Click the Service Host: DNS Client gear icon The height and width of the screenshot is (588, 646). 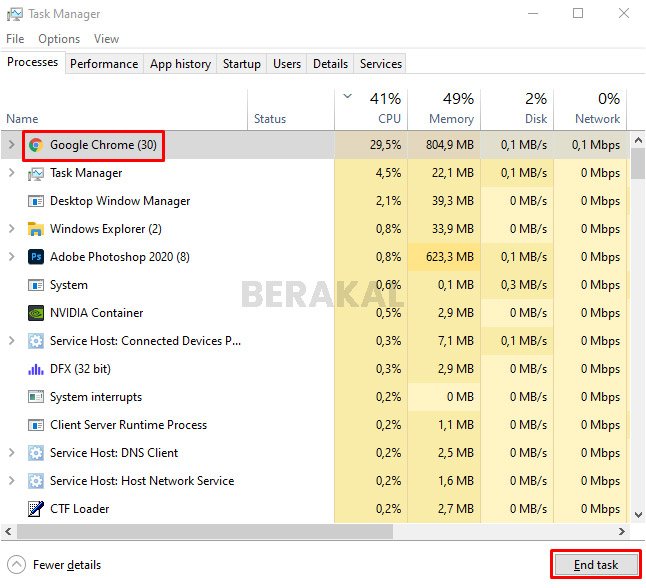(x=36, y=453)
